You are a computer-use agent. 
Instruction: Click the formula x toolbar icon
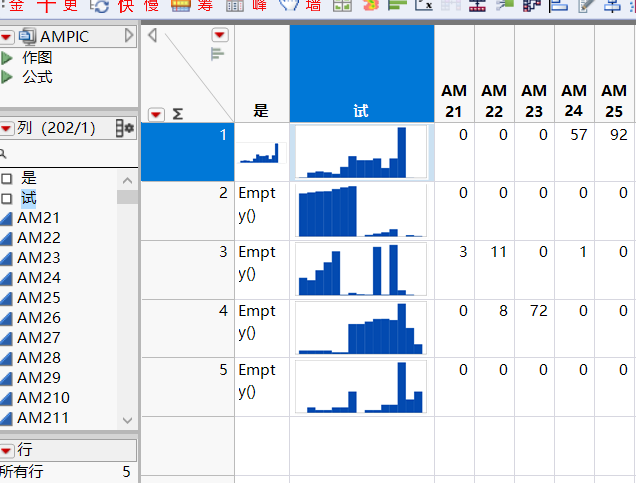click(424, 5)
